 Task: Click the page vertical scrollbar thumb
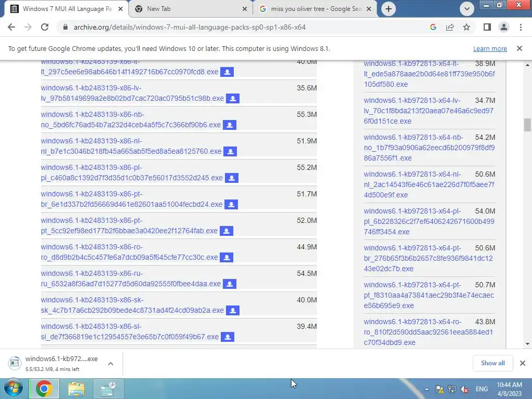coord(527,125)
